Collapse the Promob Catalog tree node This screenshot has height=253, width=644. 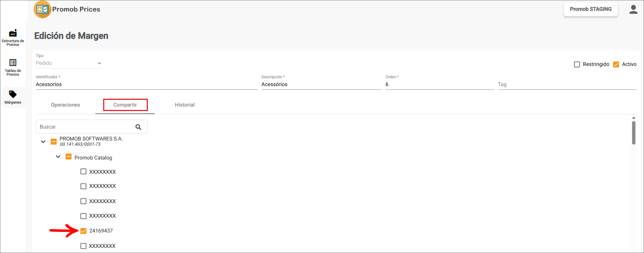click(58, 157)
